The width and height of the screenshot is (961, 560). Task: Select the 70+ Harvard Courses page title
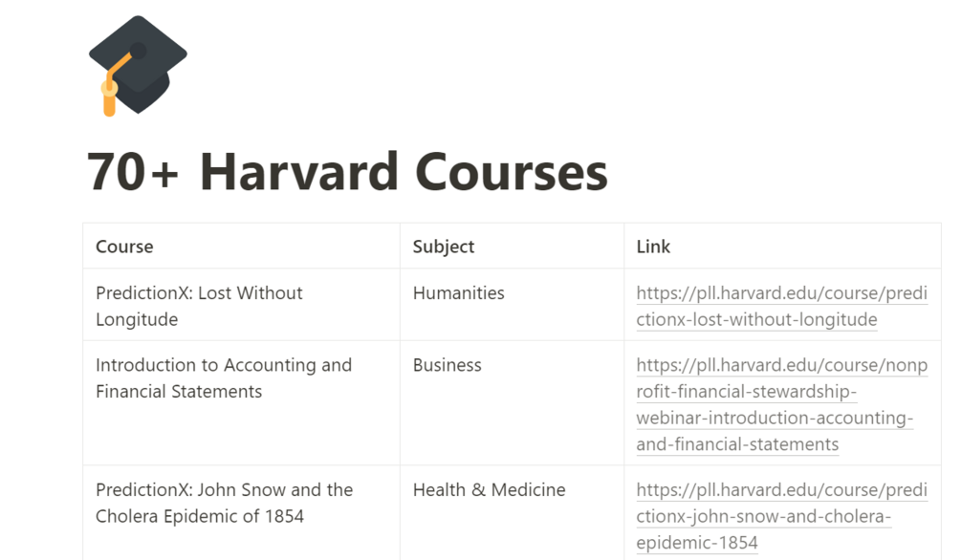[347, 172]
